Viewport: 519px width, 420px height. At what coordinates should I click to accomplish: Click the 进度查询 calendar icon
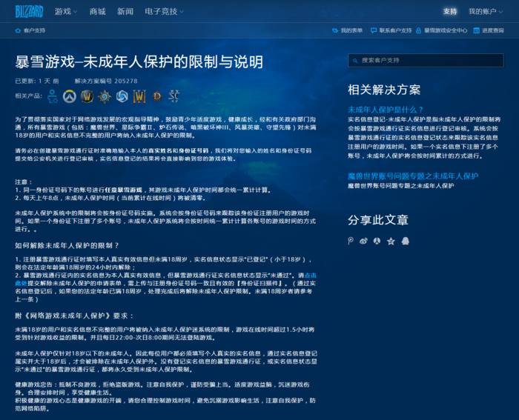click(x=476, y=30)
